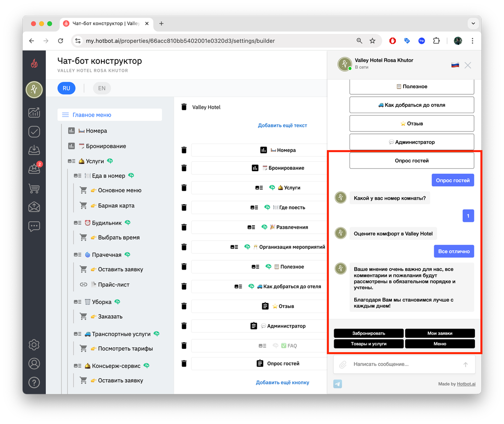This screenshot has width=504, height=424.
Task: Switch to the EN language tab
Action: point(101,89)
